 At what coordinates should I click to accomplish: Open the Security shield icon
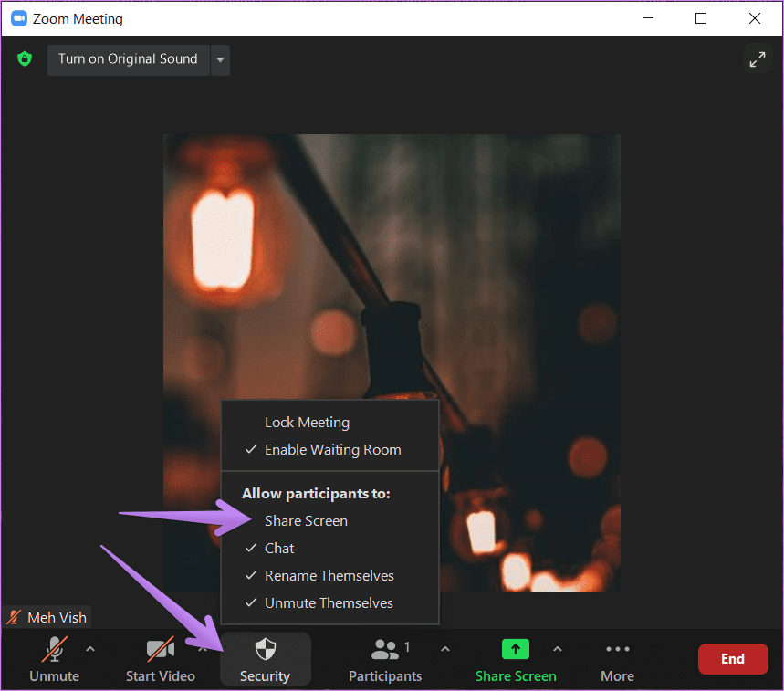[x=265, y=650]
